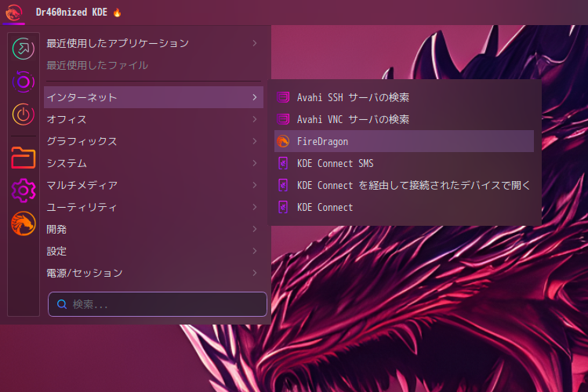Select the インターネット category
This screenshot has height=392, width=588.
click(x=154, y=97)
